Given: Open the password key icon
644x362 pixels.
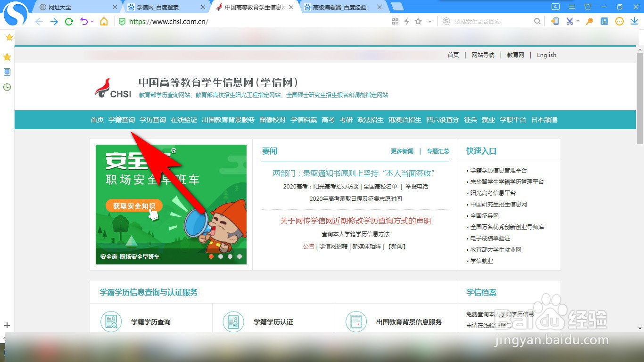Looking at the screenshot, I should coord(589,22).
